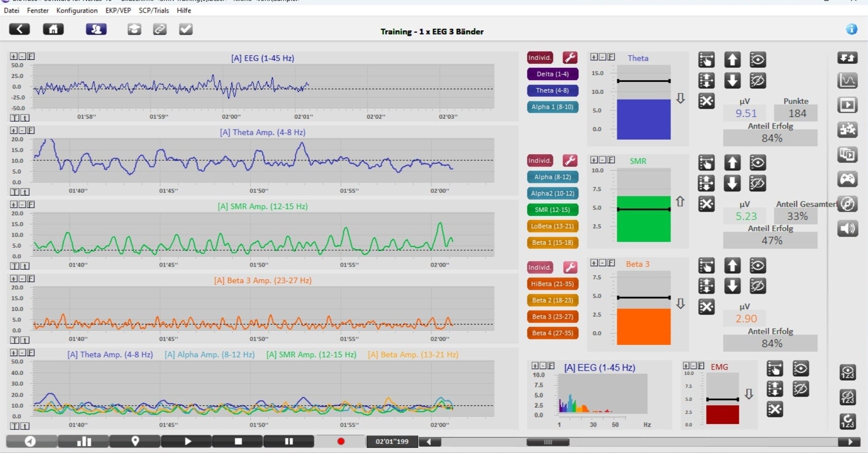The height and width of the screenshot is (453, 868).
Task: Expand SMR bar panel with plus button
Action: click(594, 160)
